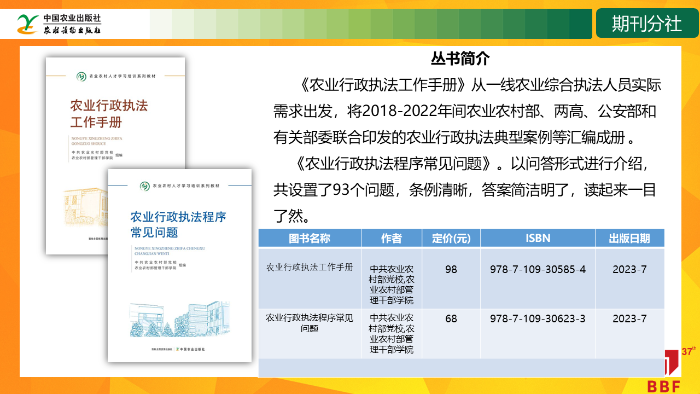700x394 pixels.
Task: Click the 定价(元) column header
Action: pos(451,238)
